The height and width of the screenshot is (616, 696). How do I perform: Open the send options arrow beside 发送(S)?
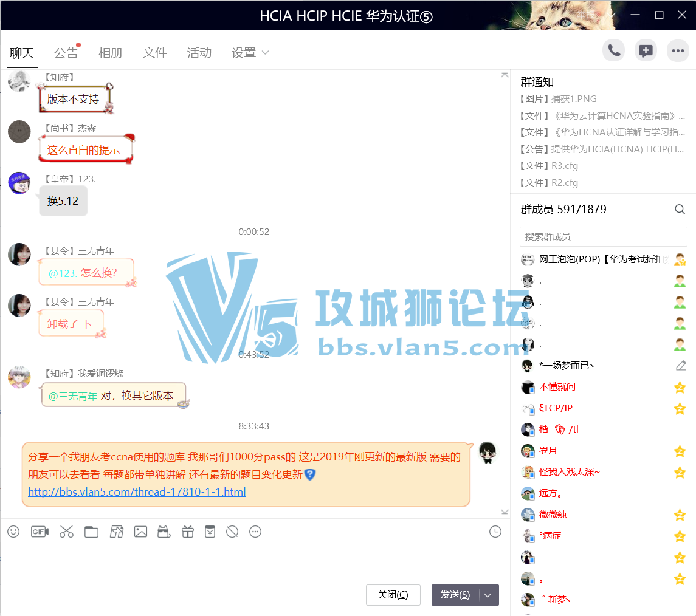(x=488, y=595)
